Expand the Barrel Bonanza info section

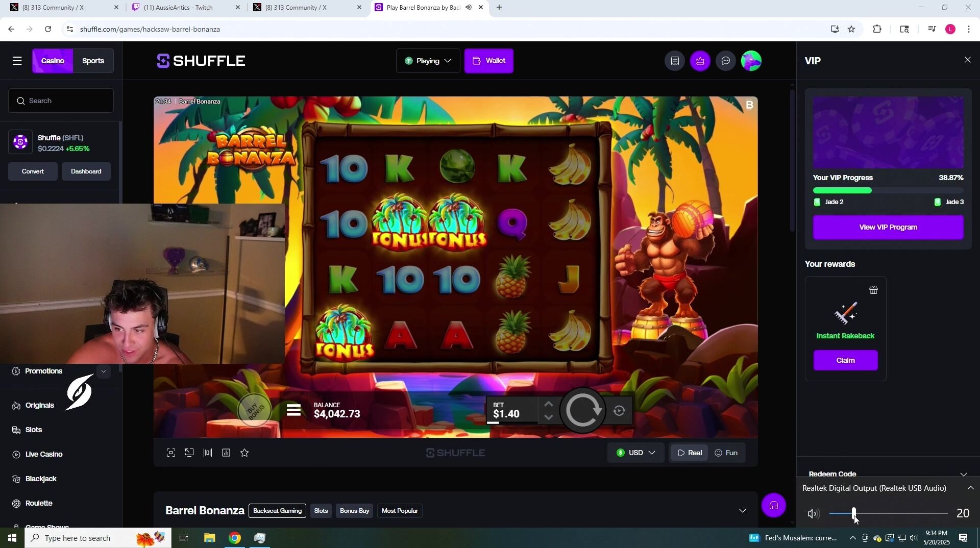click(x=743, y=511)
